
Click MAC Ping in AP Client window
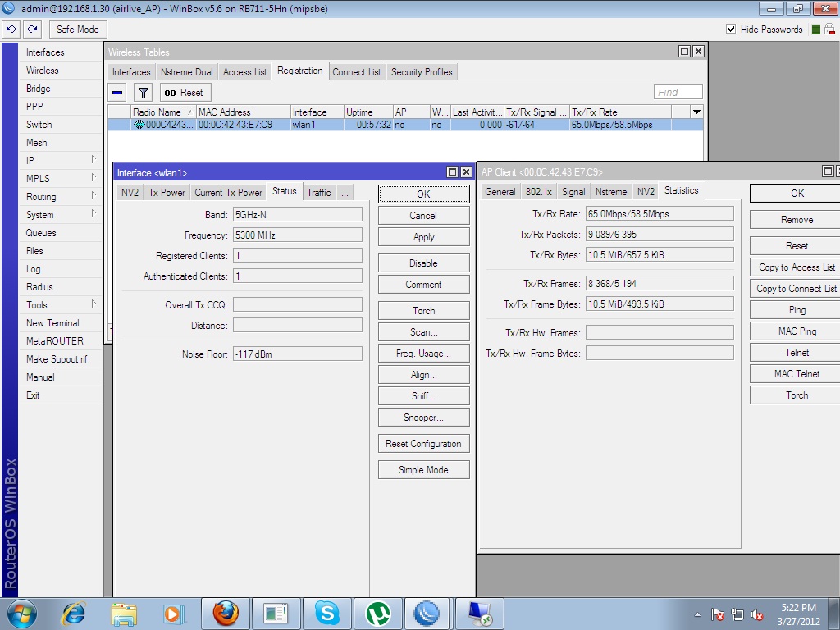pos(797,331)
